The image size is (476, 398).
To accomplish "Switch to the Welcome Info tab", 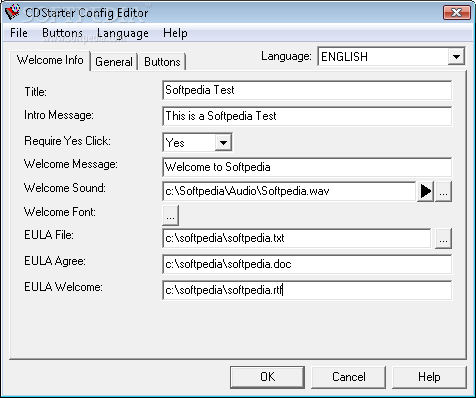I will (50, 60).
